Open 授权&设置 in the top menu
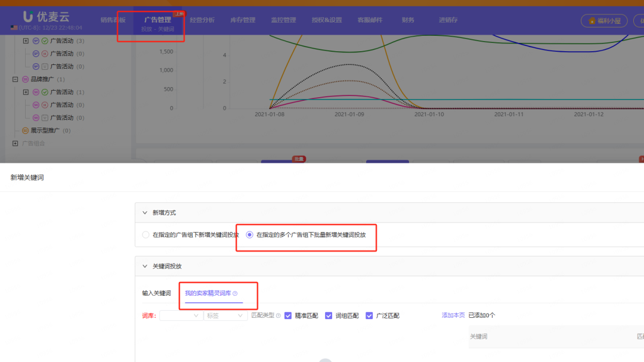 [x=327, y=20]
